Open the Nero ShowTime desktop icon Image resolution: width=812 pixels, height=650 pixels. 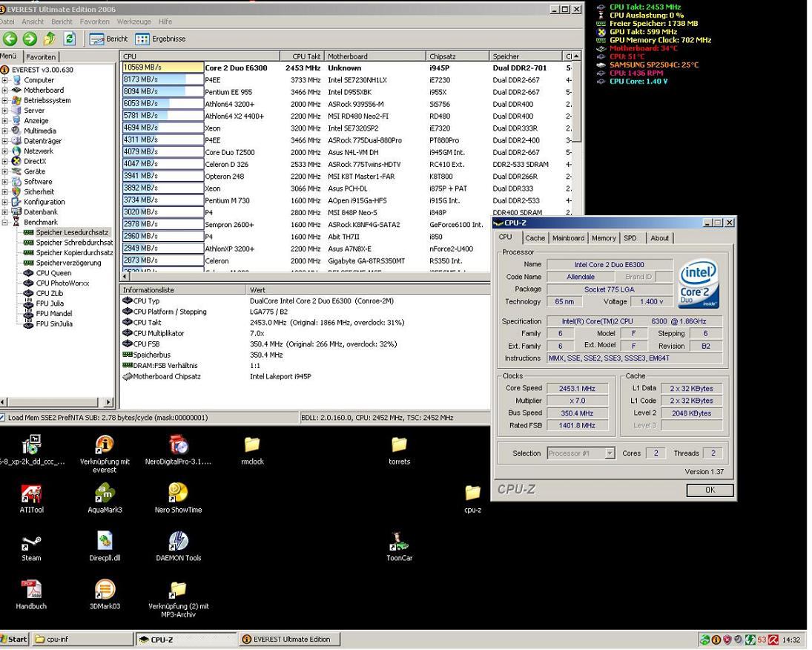(178, 499)
